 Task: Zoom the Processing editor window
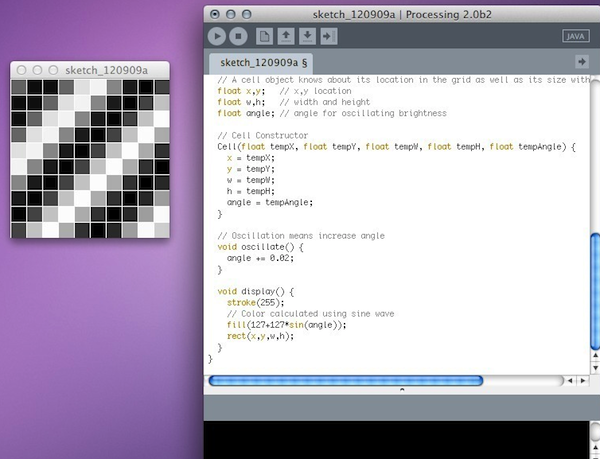pyautogui.click(x=247, y=15)
